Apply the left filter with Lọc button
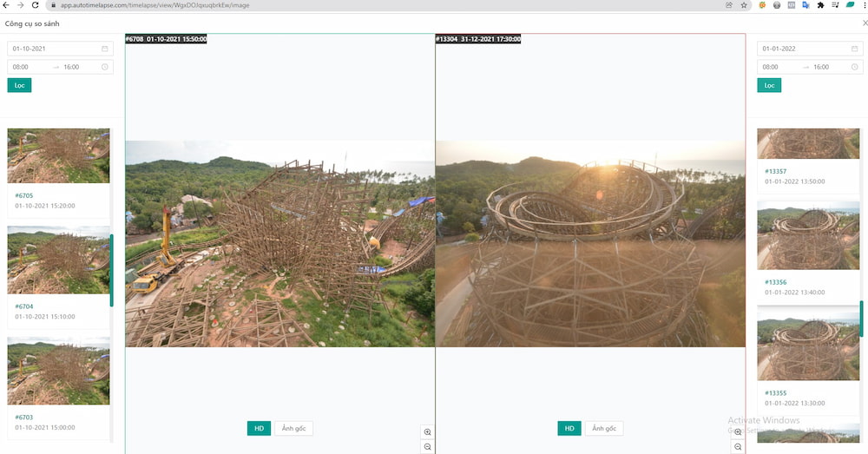Image resolution: width=868 pixels, height=454 pixels. (19, 85)
